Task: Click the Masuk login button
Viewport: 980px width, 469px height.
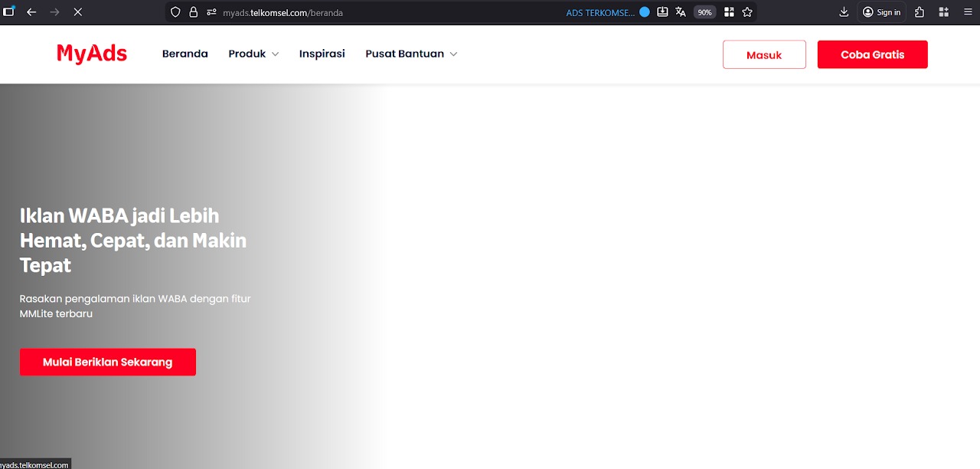Action: (764, 55)
